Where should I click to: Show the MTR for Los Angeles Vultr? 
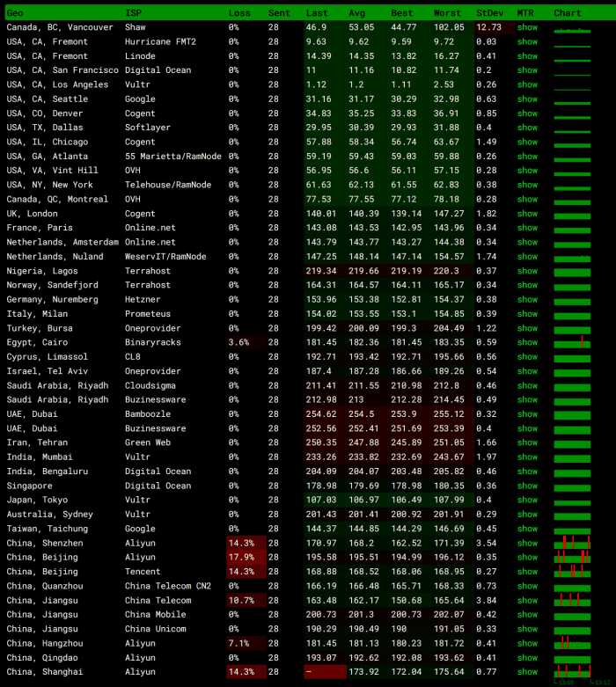[527, 84]
